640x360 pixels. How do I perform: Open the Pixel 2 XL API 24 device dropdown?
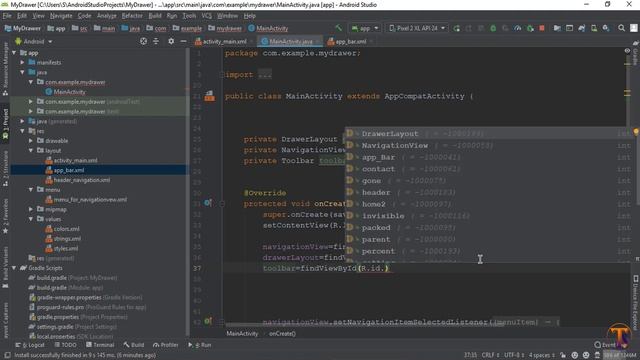click(x=417, y=28)
